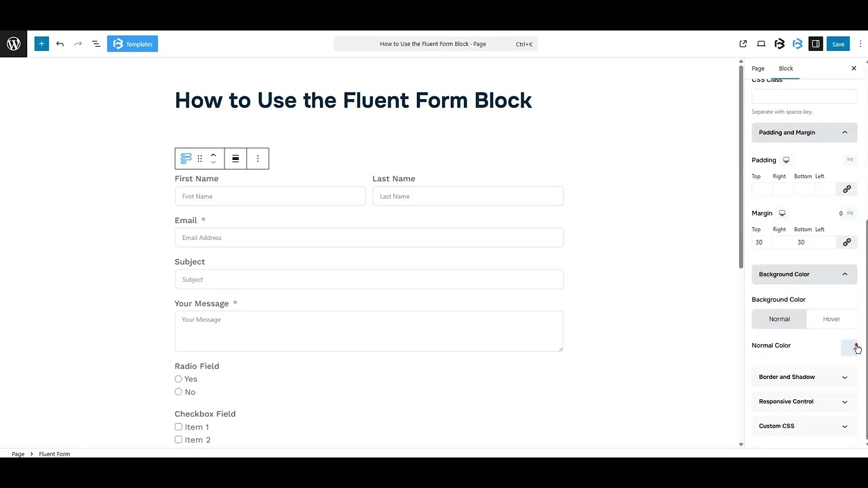Expand the Custom CSS section
Viewport: 868px width, 488px height.
point(804,426)
